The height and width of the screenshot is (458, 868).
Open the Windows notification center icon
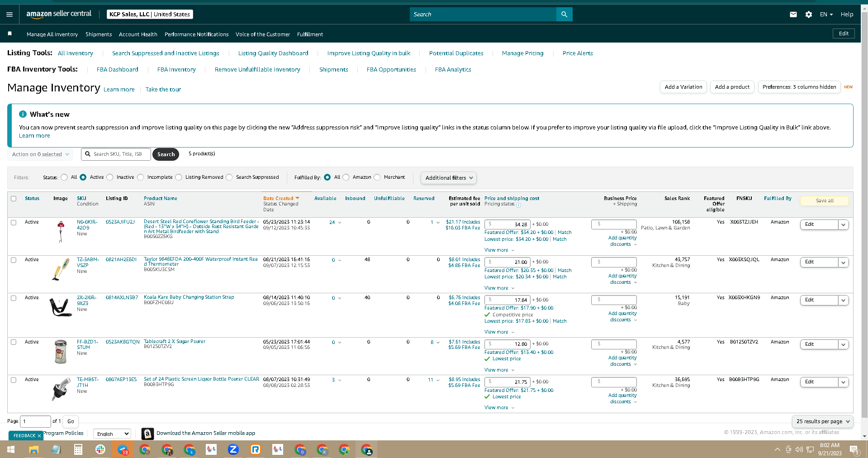click(854, 449)
